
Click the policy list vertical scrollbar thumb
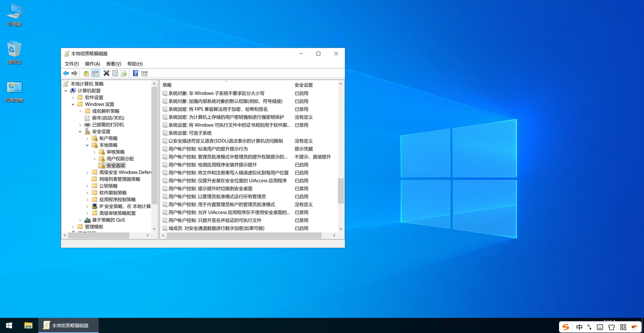click(x=341, y=191)
